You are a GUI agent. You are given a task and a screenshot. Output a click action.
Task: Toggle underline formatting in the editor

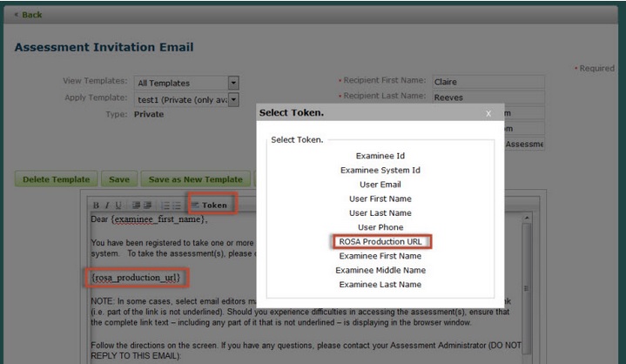(x=118, y=206)
